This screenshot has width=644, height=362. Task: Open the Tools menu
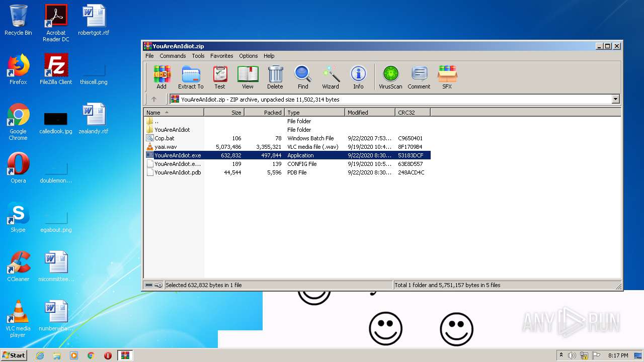[x=198, y=56]
